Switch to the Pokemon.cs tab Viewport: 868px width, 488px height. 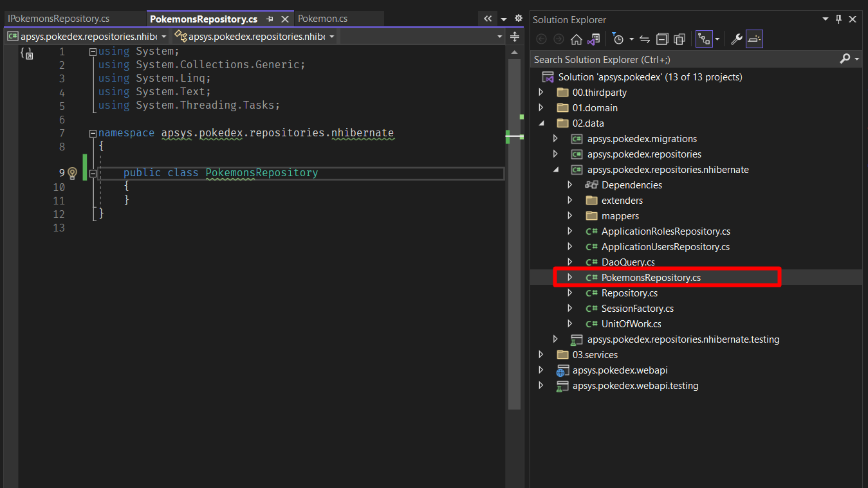[322, 19]
